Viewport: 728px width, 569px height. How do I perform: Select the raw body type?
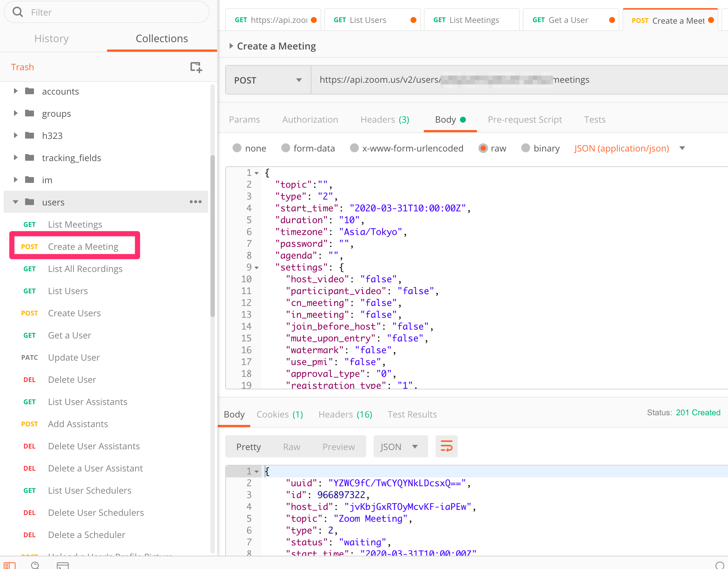click(483, 148)
